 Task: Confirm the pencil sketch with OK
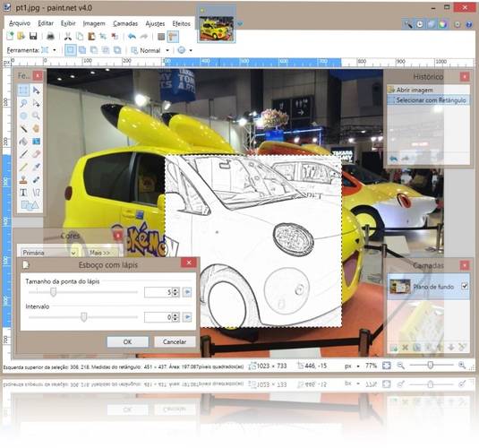[x=128, y=341]
